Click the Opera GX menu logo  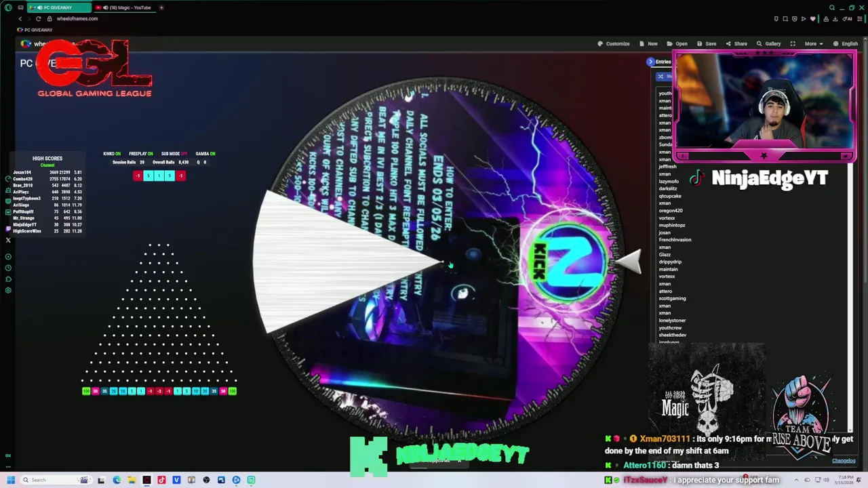8,7
